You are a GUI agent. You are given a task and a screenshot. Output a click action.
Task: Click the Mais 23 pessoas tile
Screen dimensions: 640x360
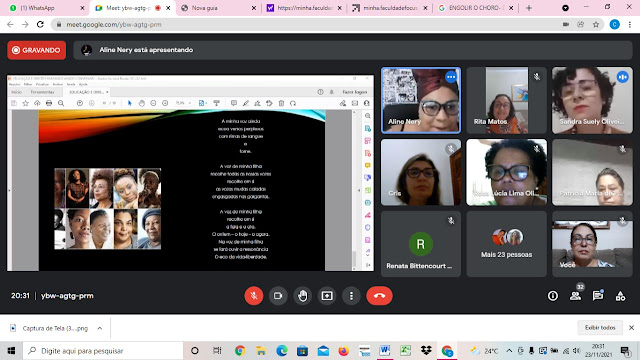(506, 244)
